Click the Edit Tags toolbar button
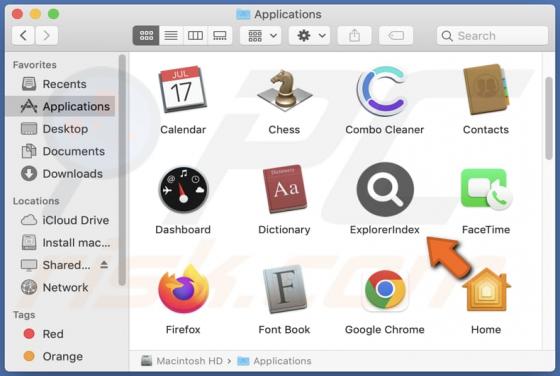 396,35
